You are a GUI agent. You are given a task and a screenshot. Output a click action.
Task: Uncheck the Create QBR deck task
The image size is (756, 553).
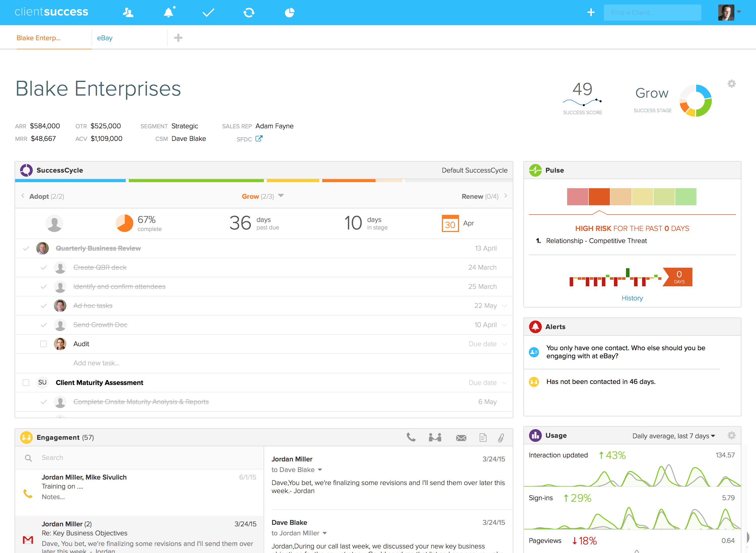(x=44, y=267)
